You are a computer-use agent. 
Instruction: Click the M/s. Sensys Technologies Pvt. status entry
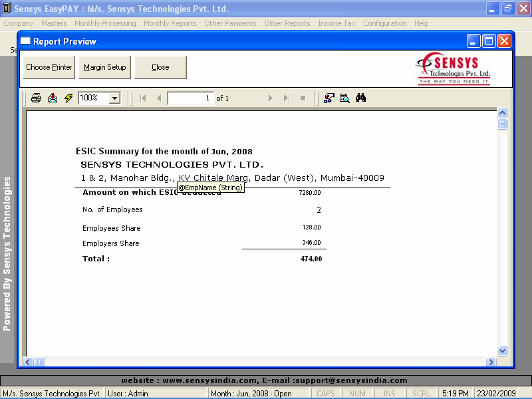(52, 394)
